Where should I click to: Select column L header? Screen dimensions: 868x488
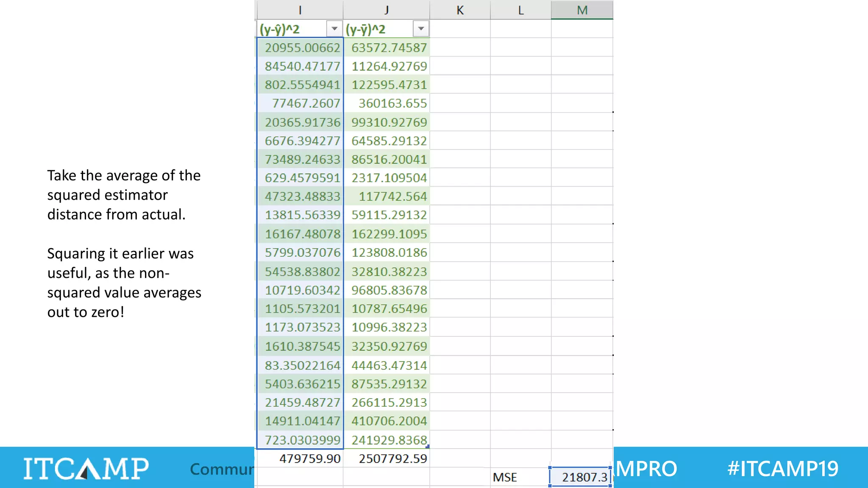point(521,10)
